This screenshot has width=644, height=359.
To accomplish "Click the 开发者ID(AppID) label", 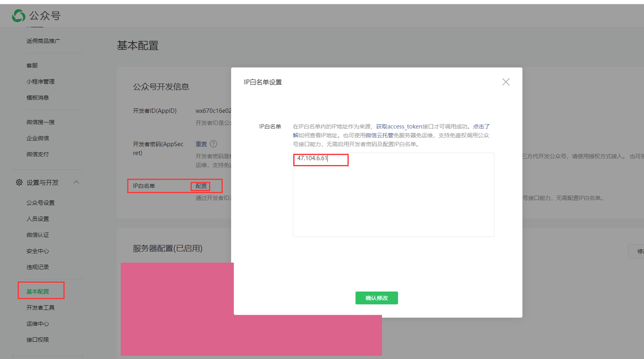I will pyautogui.click(x=155, y=111).
